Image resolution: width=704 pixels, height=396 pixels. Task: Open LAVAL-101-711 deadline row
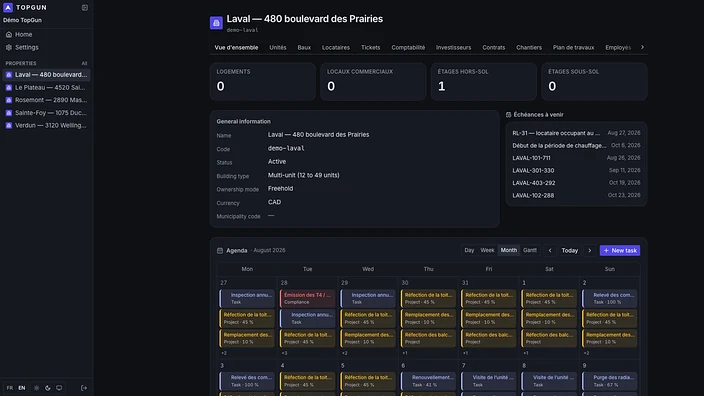pyautogui.click(x=576, y=158)
